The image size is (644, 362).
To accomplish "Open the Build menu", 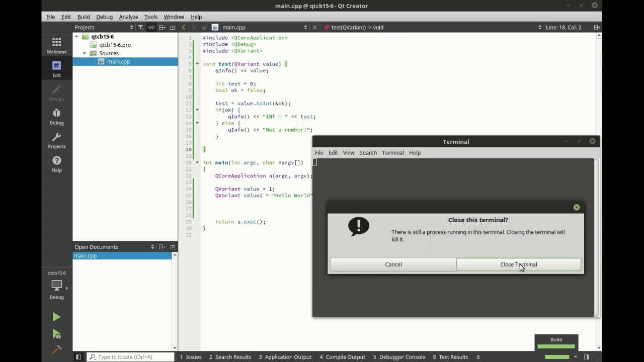I will point(84,17).
